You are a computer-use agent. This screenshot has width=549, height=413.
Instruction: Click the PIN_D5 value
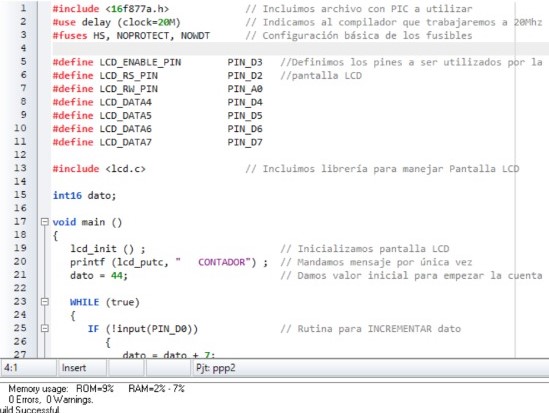245,116
